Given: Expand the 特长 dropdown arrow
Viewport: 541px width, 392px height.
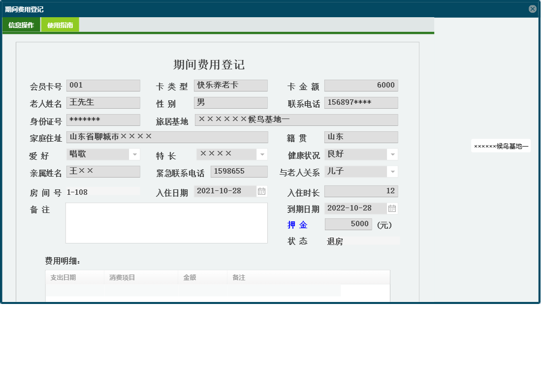Looking at the screenshot, I should tap(261, 154).
